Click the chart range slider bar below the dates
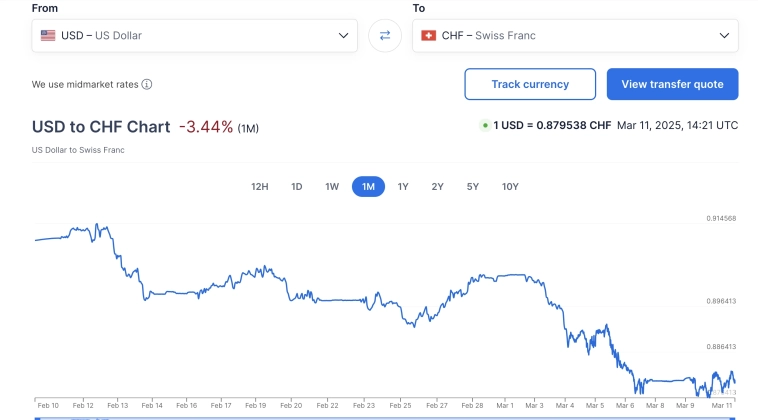The height and width of the screenshot is (420, 758). 385,417
